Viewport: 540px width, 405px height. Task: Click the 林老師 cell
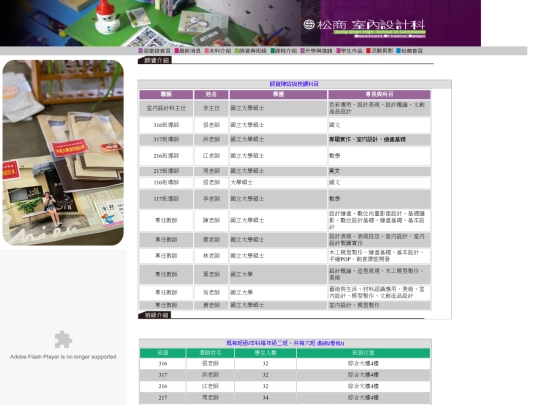click(211, 256)
